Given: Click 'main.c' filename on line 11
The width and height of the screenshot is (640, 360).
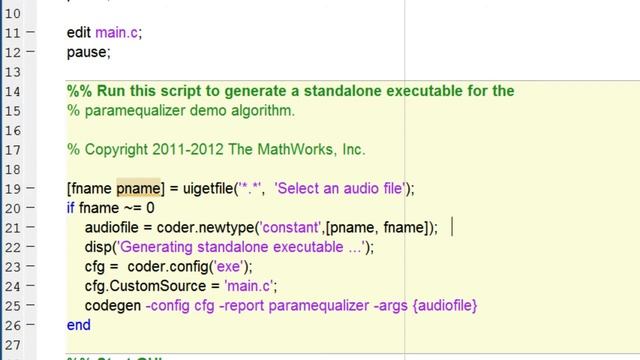Looking at the screenshot, I should point(117,33).
